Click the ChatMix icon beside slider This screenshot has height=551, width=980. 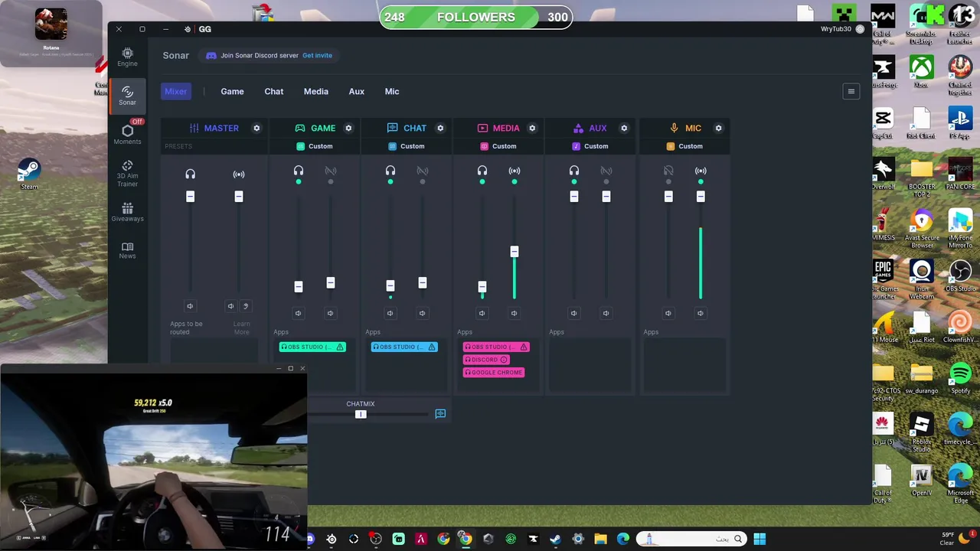click(x=440, y=414)
